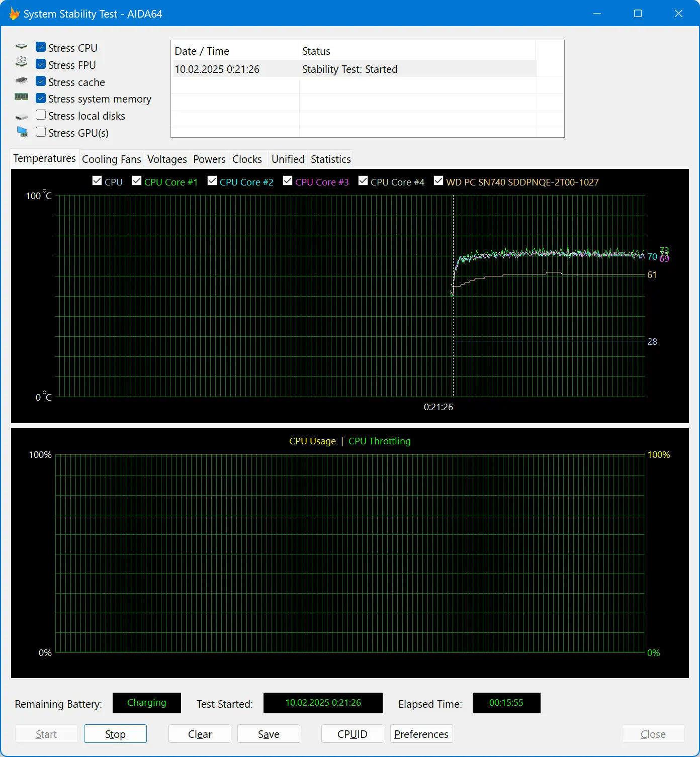The image size is (700, 757).
Task: Click the cache chip icon beside Stress cache
Action: coord(21,80)
